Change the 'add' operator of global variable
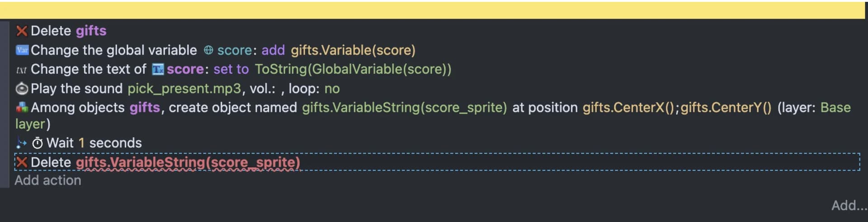 click(273, 50)
